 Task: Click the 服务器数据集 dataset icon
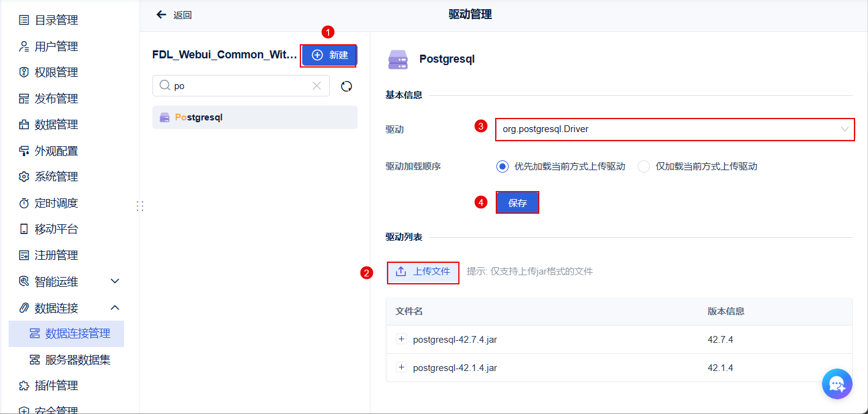(x=34, y=360)
